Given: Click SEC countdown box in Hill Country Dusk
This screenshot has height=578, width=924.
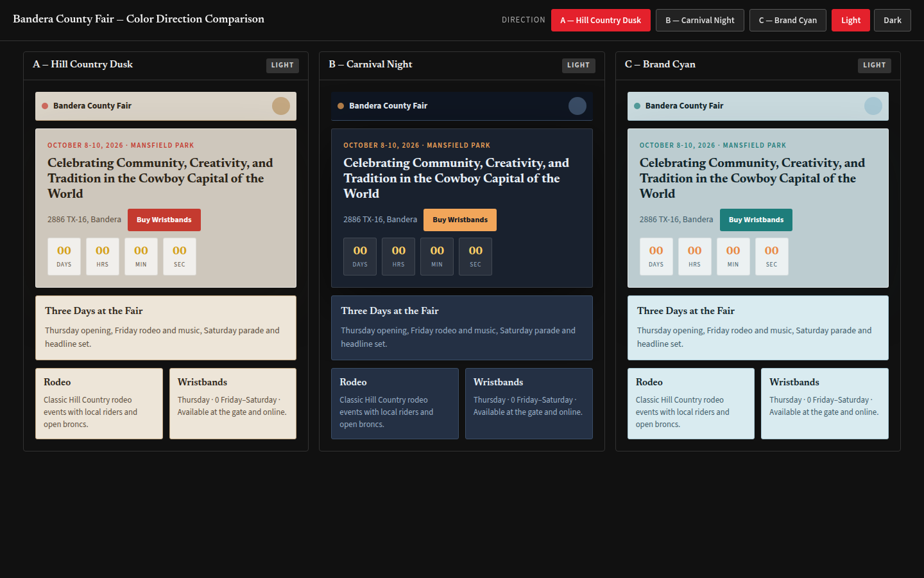Looking at the screenshot, I should [180, 257].
